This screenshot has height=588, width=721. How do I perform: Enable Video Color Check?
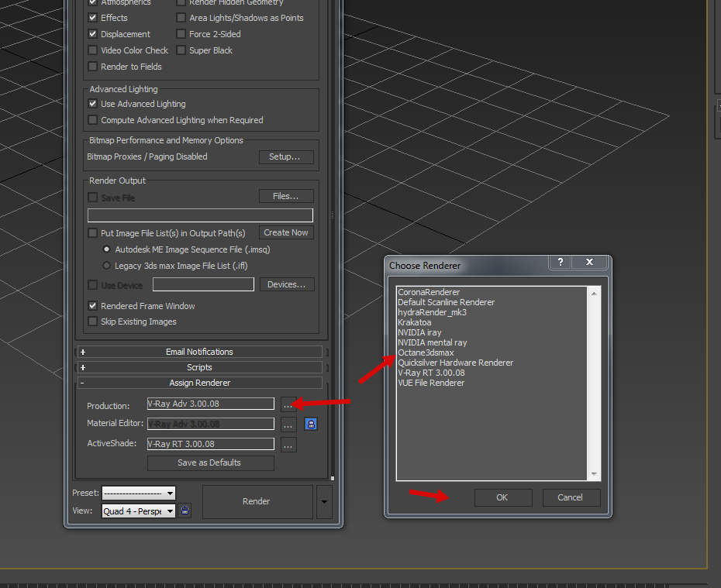(x=92, y=50)
